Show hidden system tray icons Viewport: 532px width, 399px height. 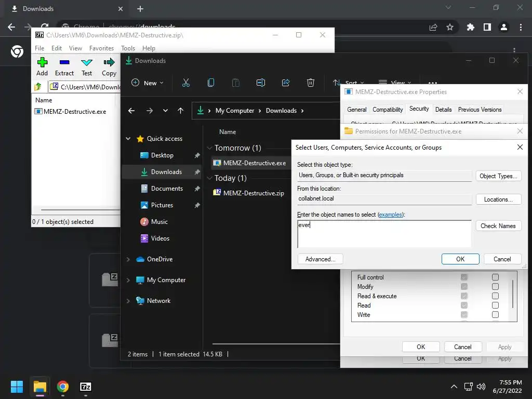[454, 387]
